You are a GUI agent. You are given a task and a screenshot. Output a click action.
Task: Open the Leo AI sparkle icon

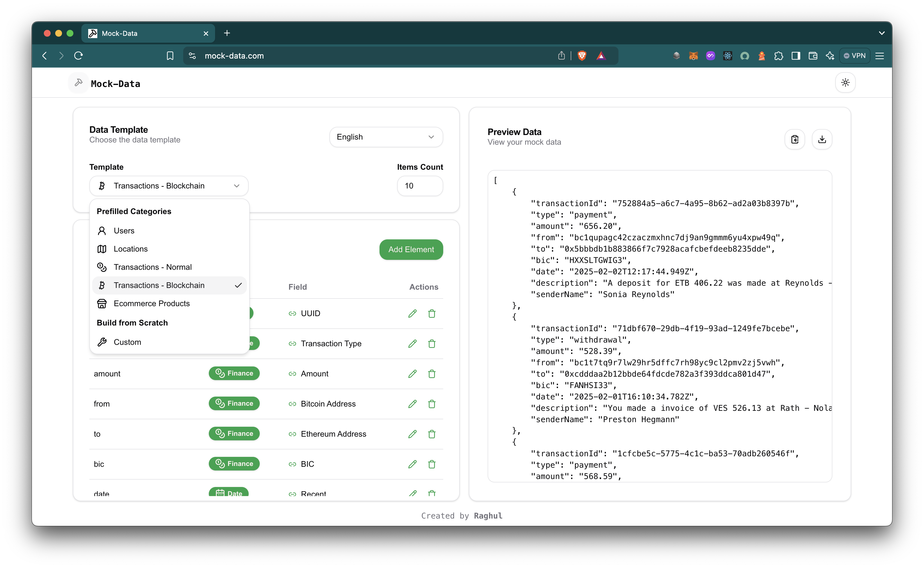click(830, 56)
